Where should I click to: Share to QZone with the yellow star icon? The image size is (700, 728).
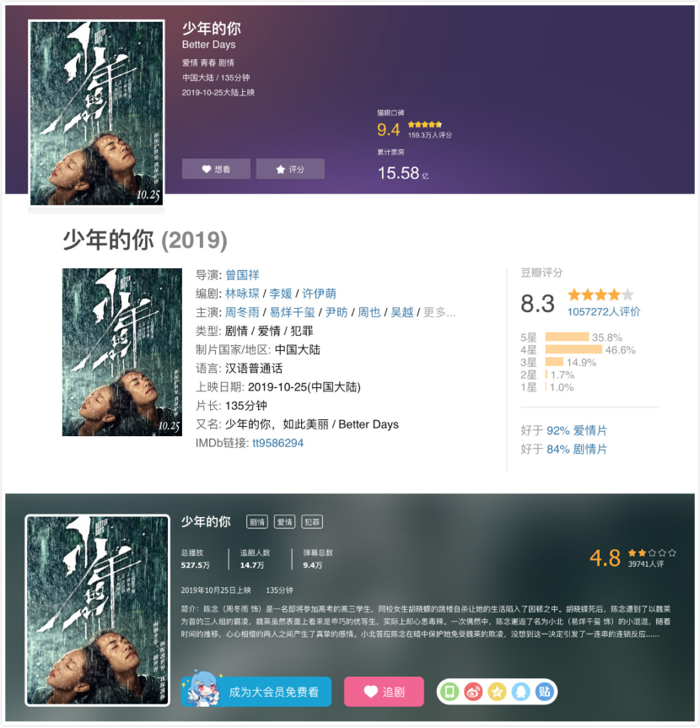(x=497, y=692)
